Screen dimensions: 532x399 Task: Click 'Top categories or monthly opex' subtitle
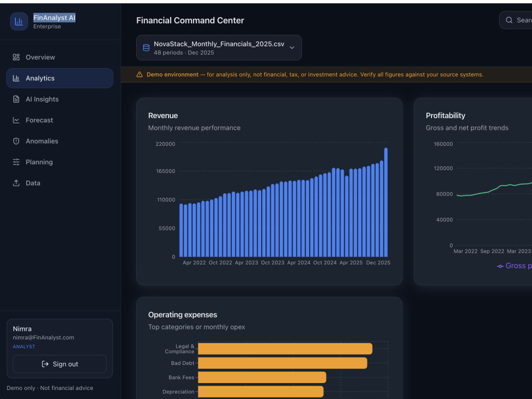(196, 327)
